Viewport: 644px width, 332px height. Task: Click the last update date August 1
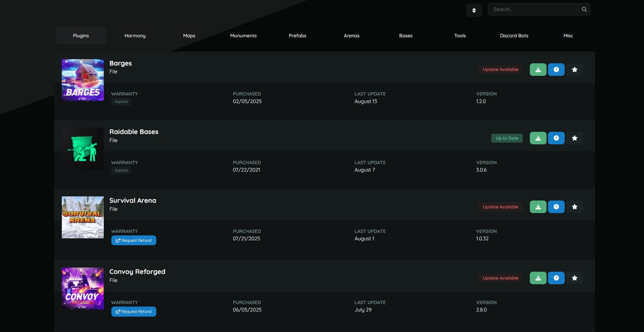point(364,239)
